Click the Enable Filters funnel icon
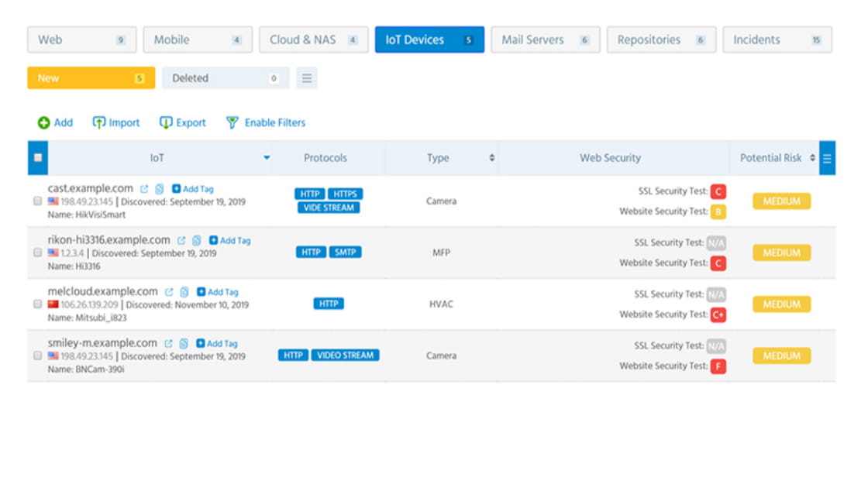868x481 pixels. coord(232,122)
